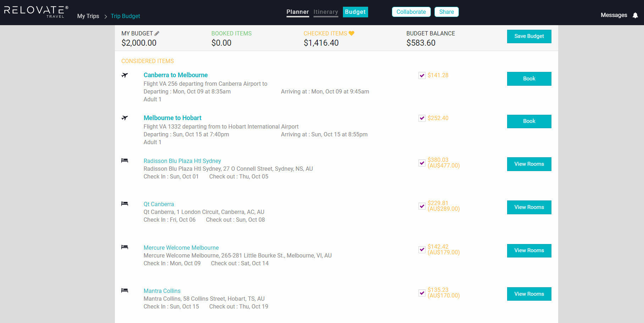The width and height of the screenshot is (644, 323).
Task: Click the bed icon for Radisson Blu Plaza
Action: 124,160
